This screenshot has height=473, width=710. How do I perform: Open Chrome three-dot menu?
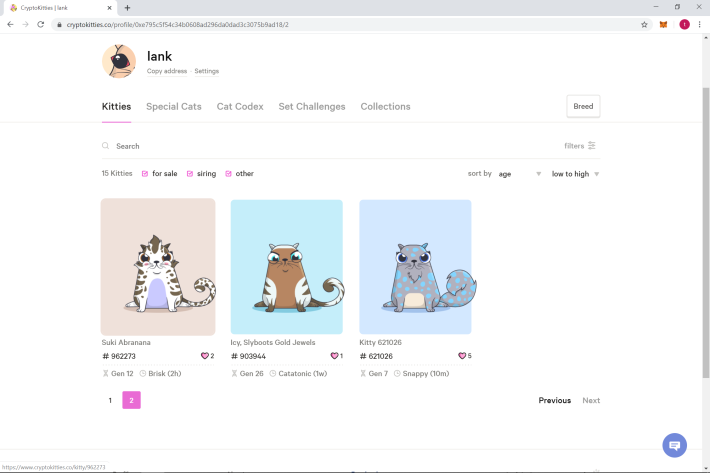pos(700,24)
